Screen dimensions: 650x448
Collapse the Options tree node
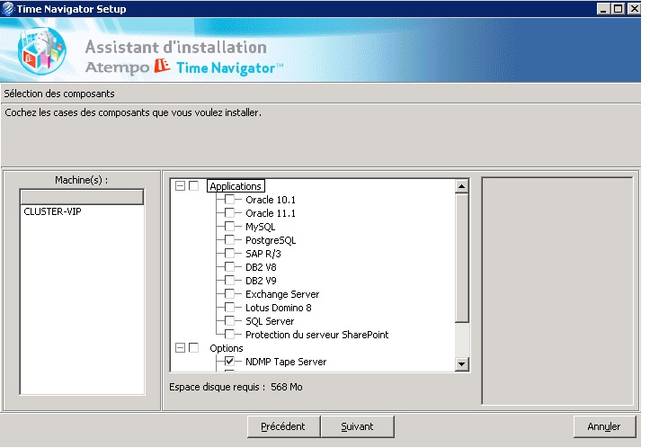pyautogui.click(x=180, y=348)
